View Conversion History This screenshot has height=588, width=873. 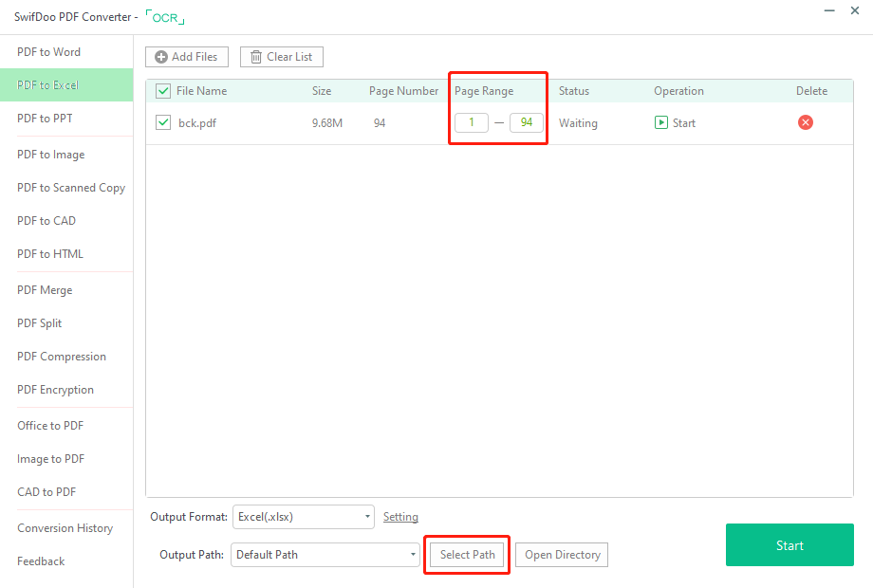pyautogui.click(x=65, y=528)
